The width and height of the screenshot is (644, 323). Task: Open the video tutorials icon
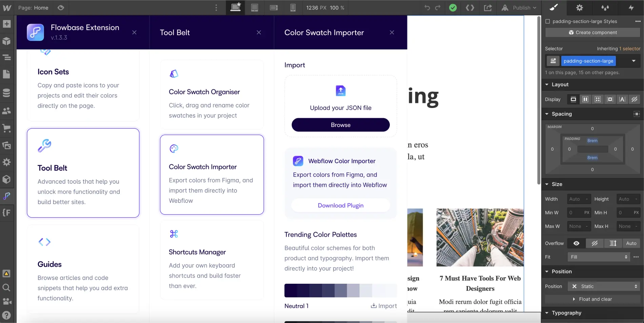[6, 301]
